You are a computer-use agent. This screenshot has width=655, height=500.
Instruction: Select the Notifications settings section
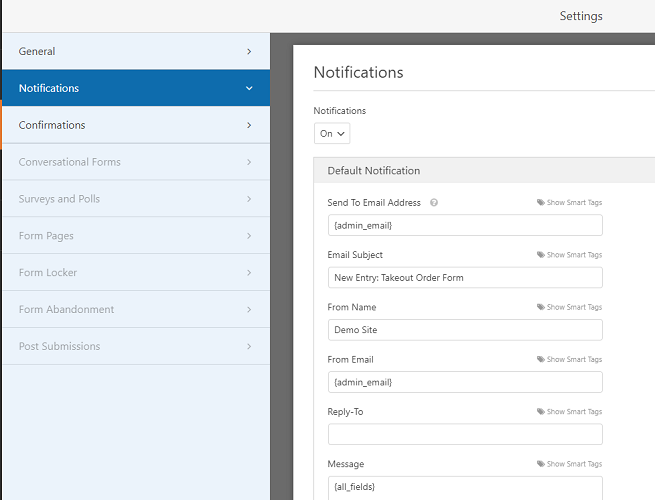pyautogui.click(x=136, y=88)
